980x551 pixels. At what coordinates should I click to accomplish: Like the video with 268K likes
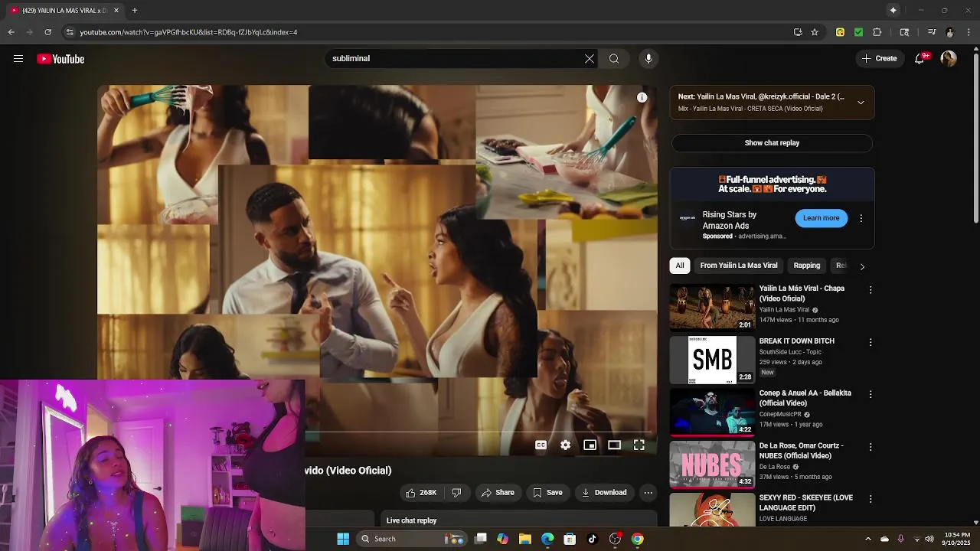[420, 493]
